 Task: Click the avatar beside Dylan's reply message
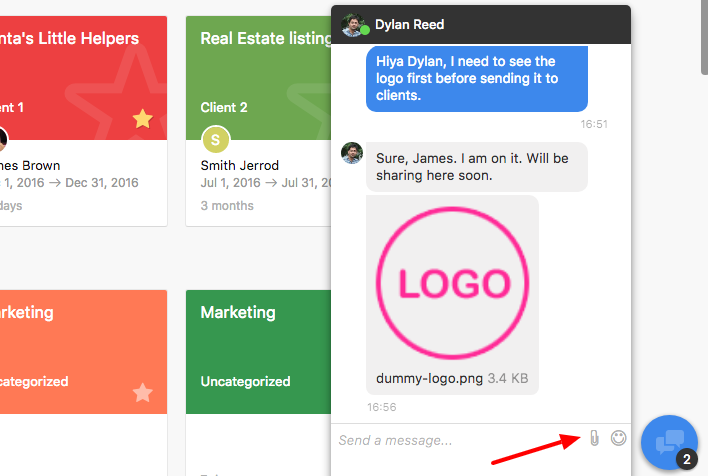click(x=352, y=153)
